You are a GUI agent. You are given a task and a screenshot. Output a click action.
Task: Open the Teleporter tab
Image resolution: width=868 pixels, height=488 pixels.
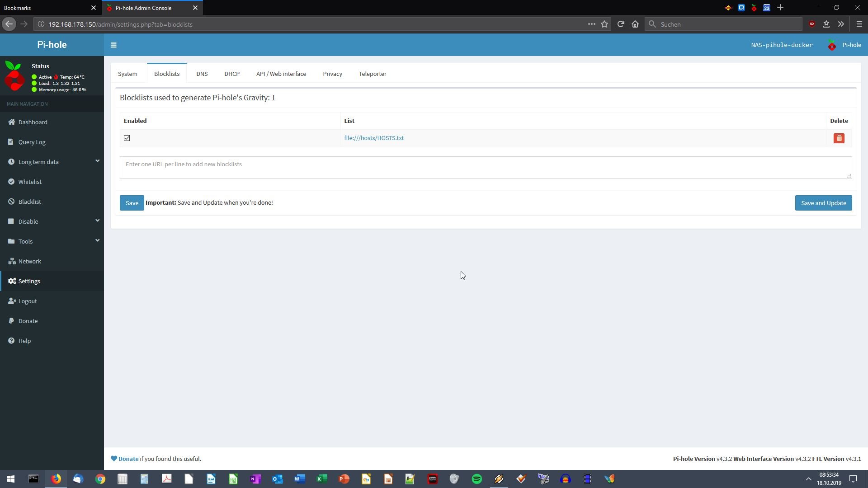click(x=373, y=74)
